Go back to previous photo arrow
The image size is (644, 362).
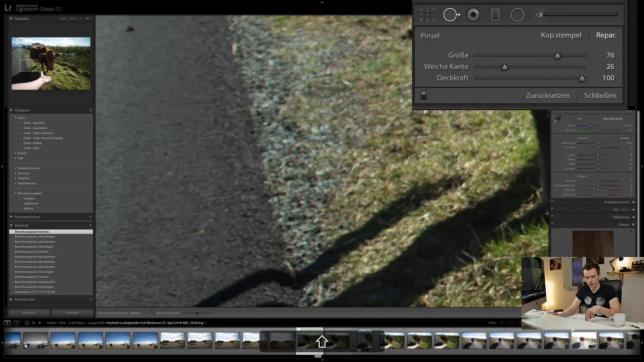34,323
